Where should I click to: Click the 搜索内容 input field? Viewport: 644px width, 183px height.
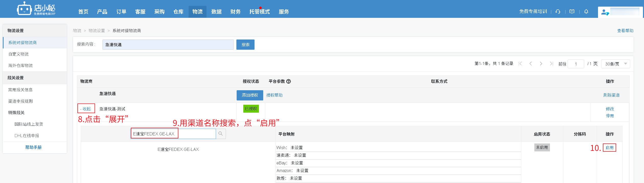click(x=168, y=45)
